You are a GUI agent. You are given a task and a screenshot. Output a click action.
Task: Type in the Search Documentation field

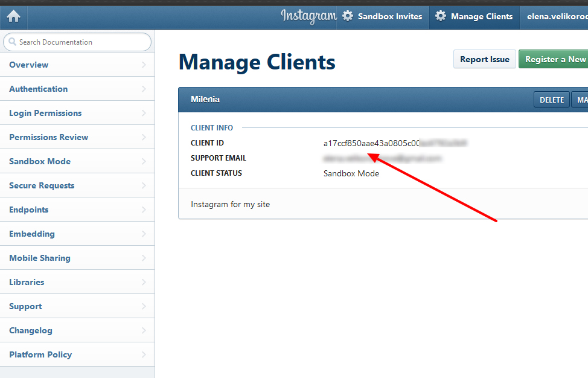[x=81, y=42]
